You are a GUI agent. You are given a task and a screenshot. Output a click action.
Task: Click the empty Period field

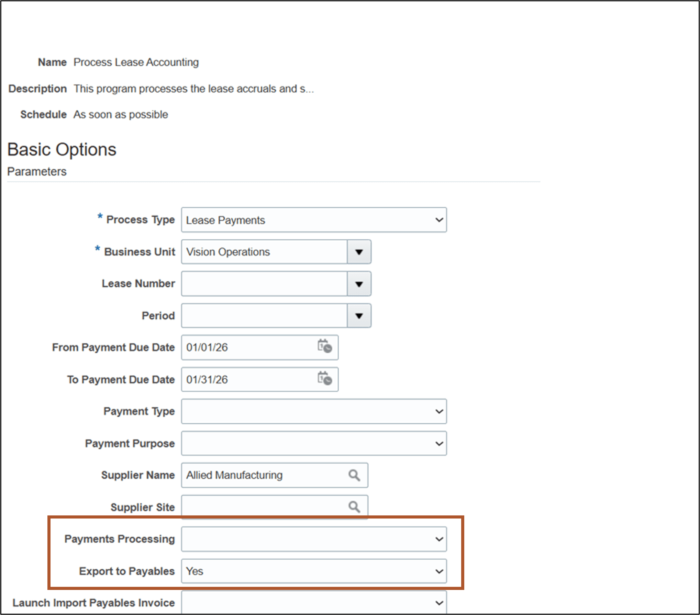click(261, 316)
